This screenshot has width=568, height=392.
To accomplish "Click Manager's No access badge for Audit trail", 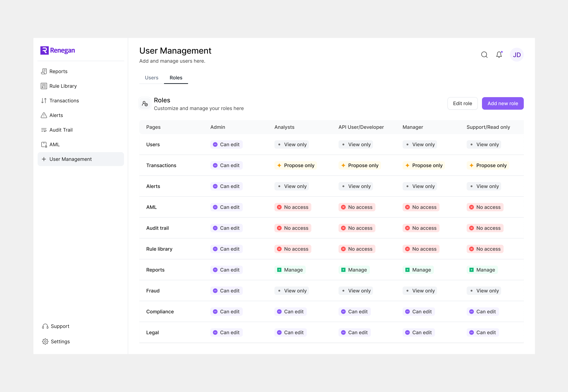I will (421, 228).
